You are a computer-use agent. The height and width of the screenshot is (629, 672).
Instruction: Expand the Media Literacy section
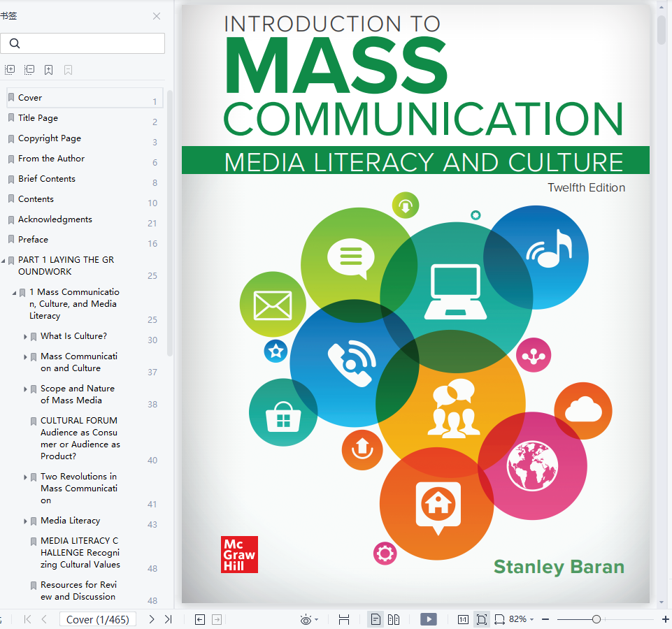25,521
